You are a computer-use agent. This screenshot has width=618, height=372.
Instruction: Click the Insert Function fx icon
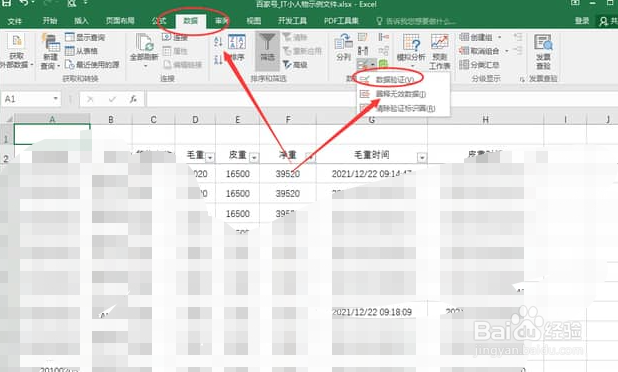[133, 99]
